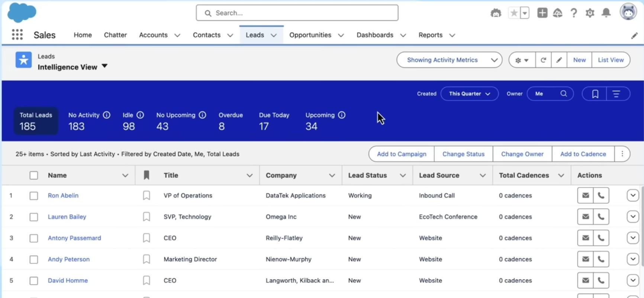644x298 pixels.
Task: Open the App Launcher grid icon
Action: tap(17, 35)
